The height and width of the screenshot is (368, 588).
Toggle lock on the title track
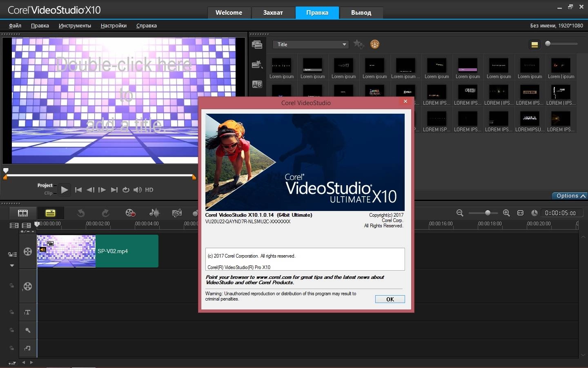[x=12, y=312]
